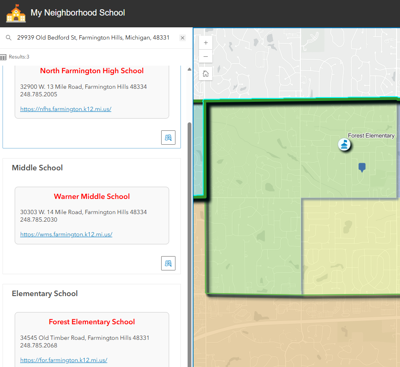Image resolution: width=400 pixels, height=367 pixels.
Task: Click the results panel scroll-up arrow
Action: 189,69
